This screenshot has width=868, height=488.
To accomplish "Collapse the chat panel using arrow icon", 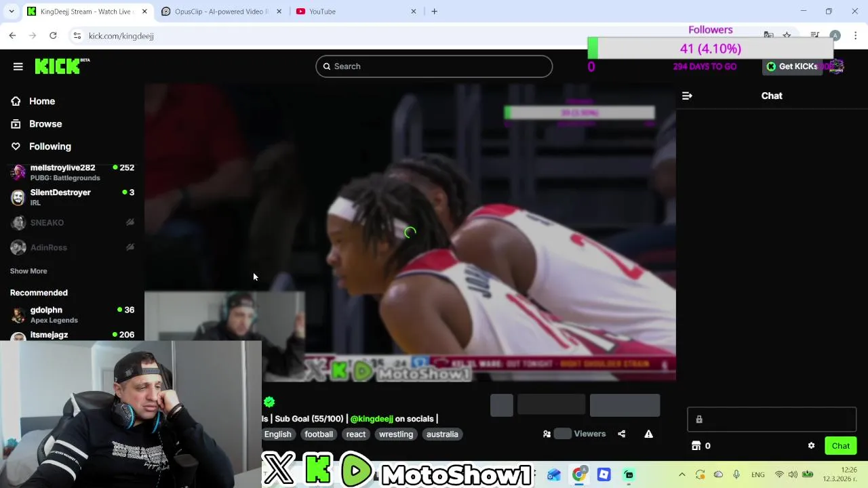I will coord(687,96).
